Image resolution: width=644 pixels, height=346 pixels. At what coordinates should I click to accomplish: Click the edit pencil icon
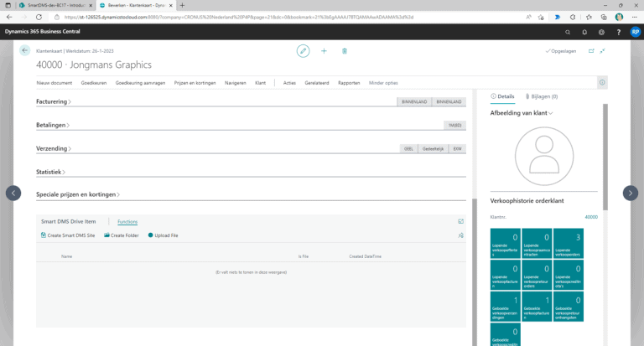point(303,51)
